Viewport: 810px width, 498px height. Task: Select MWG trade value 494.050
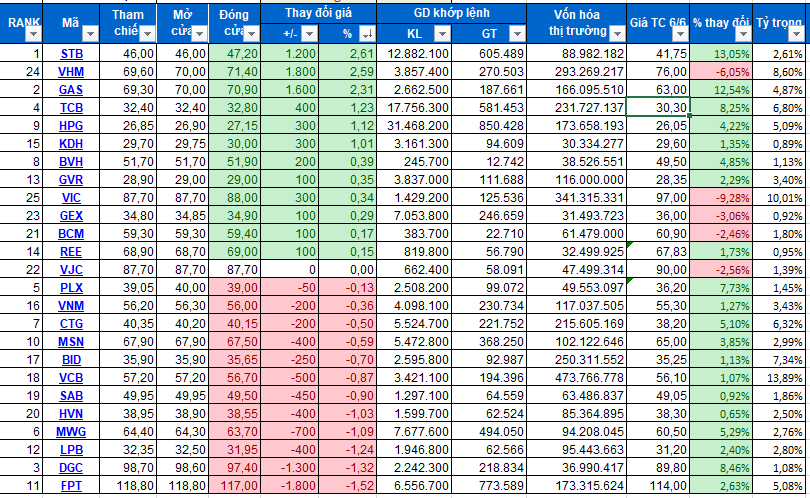[x=489, y=432]
